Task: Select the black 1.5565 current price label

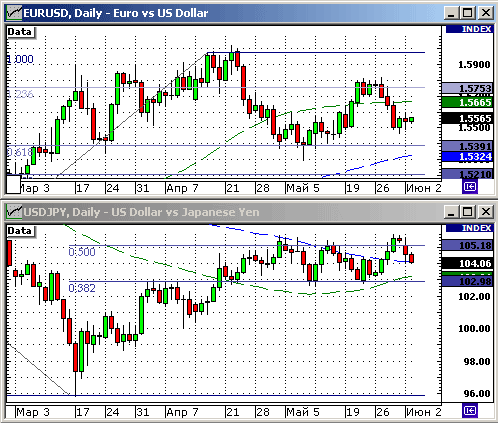Action: pyautogui.click(x=467, y=118)
